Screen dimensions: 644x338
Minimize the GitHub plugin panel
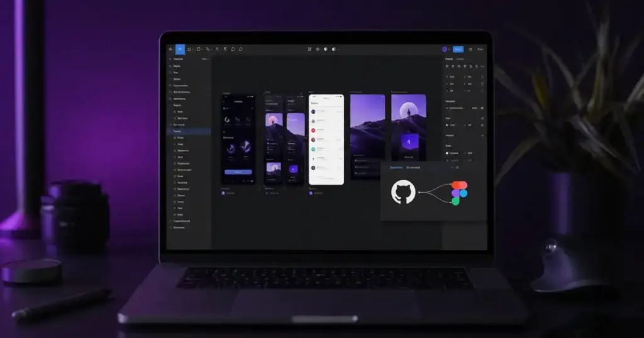[x=452, y=167]
